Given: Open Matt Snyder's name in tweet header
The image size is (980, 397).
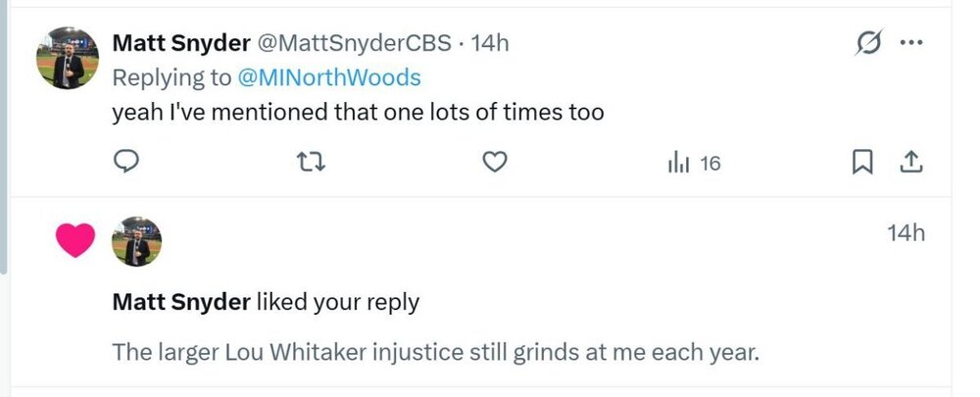Looking at the screenshot, I should 181,43.
